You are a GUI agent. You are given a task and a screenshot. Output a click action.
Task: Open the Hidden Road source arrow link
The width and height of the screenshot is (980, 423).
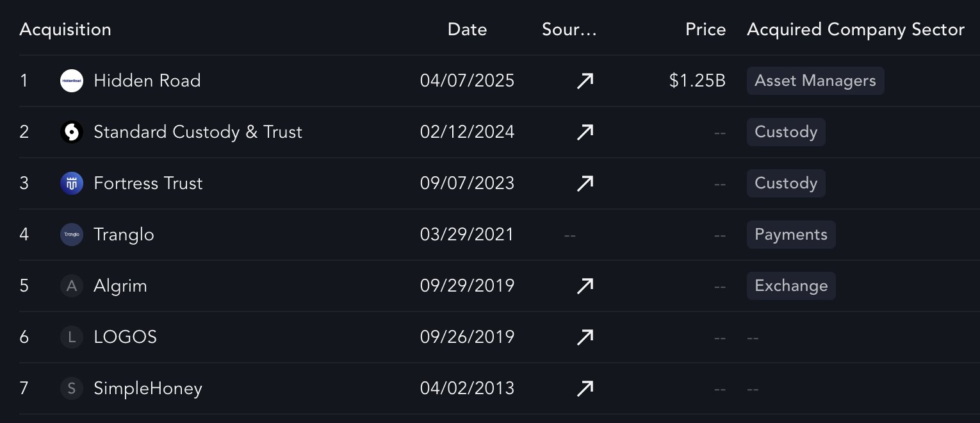[585, 81]
